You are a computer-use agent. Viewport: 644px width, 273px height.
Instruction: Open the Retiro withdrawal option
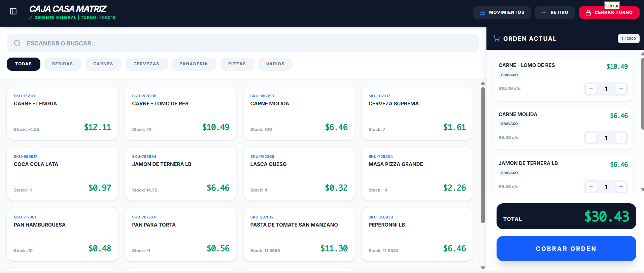point(555,12)
